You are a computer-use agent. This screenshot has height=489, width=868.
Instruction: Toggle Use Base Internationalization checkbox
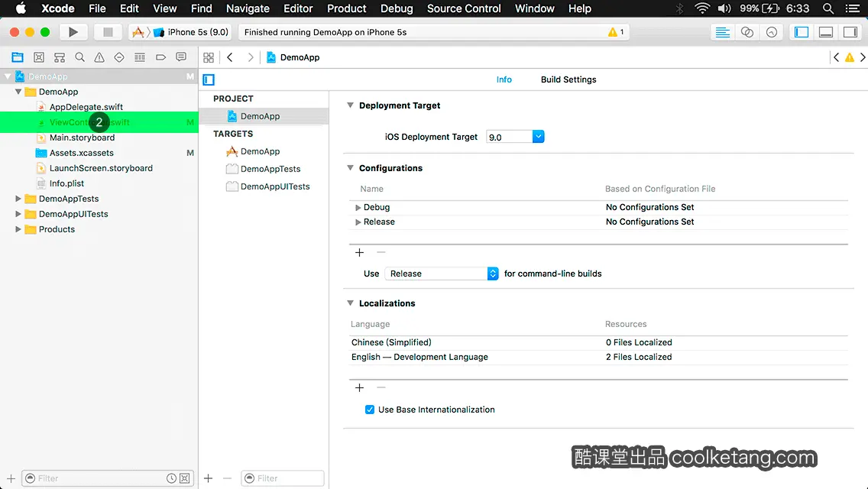(x=369, y=410)
